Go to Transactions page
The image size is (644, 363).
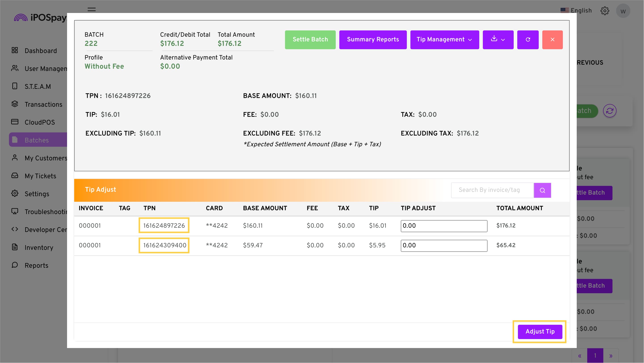[x=44, y=104]
